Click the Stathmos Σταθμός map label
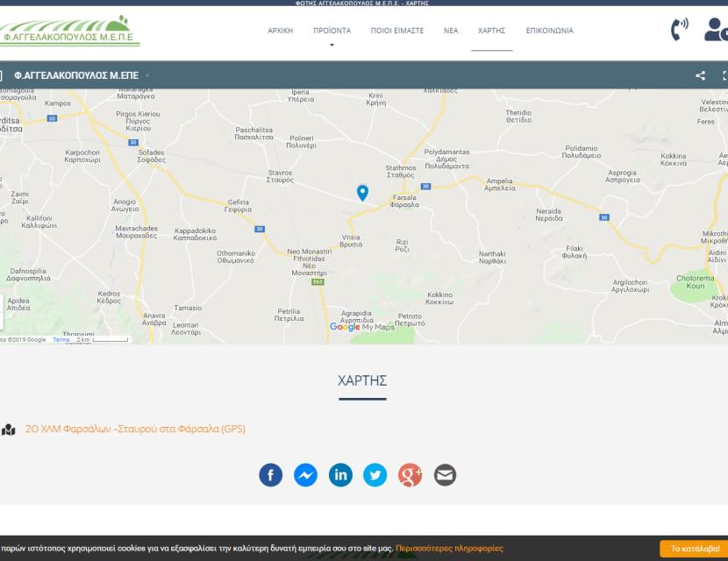 point(401,171)
